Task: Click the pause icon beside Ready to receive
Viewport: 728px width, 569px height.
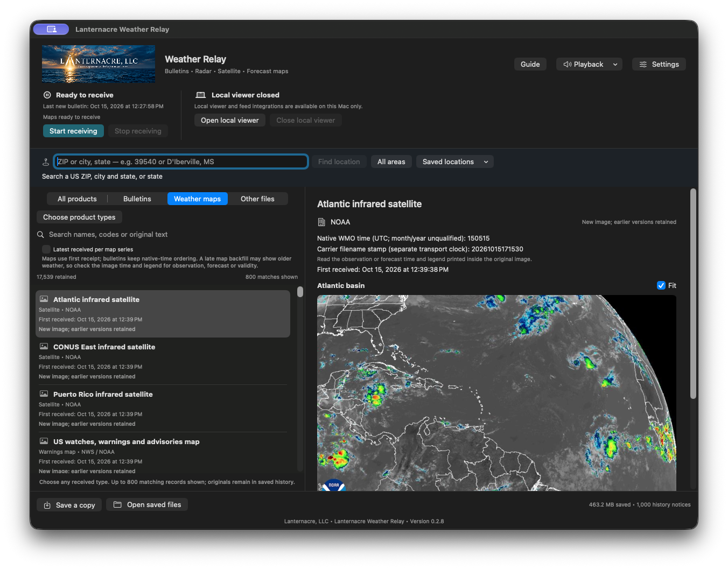Action: [x=47, y=95]
